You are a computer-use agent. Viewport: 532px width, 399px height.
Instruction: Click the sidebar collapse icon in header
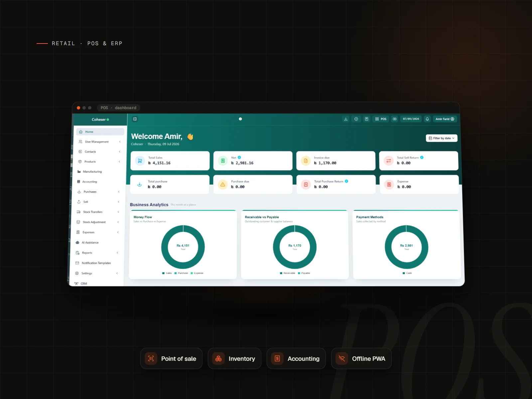135,119
